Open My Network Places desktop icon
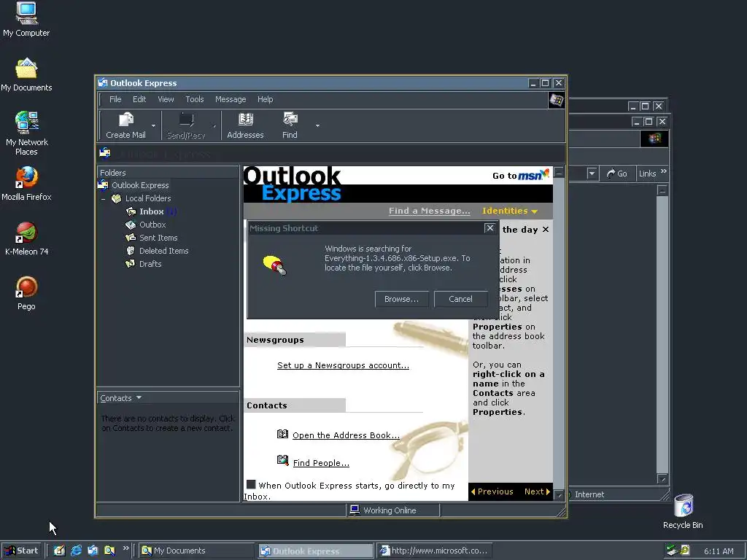Screen dimensions: 747x560 26,133
